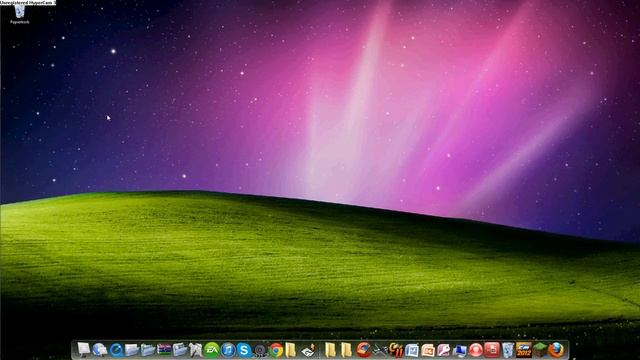640x360 pixels.
Task: Open the striped flag icon in the dock
Action: coord(164,350)
